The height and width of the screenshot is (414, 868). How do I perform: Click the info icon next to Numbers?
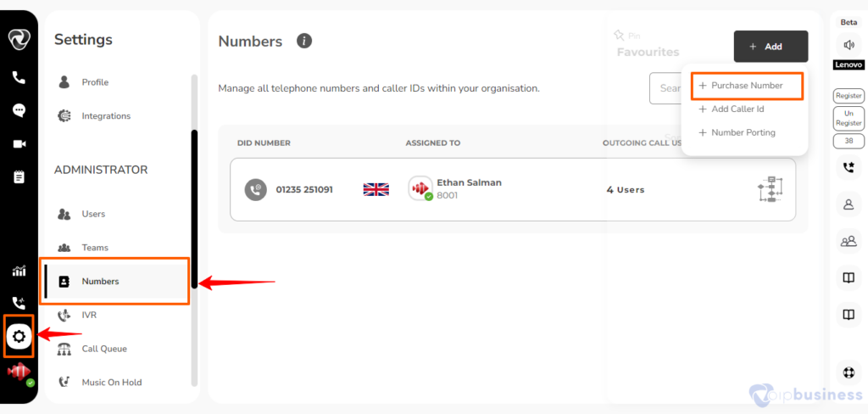coord(304,41)
